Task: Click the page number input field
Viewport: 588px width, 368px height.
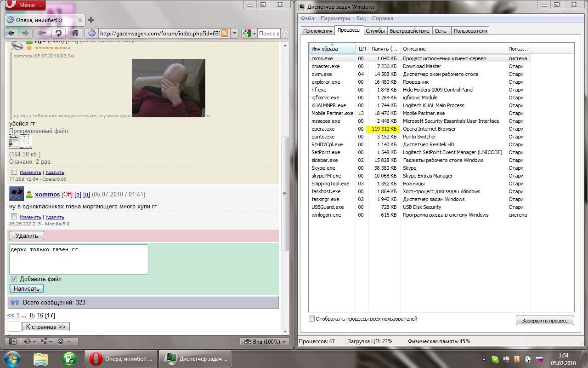Action: [14, 327]
